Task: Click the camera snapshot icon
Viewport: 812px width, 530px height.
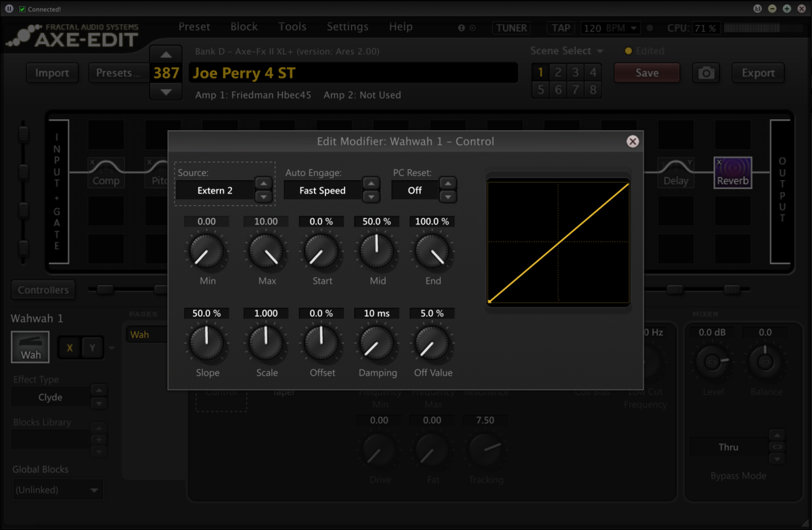Action: tap(706, 73)
